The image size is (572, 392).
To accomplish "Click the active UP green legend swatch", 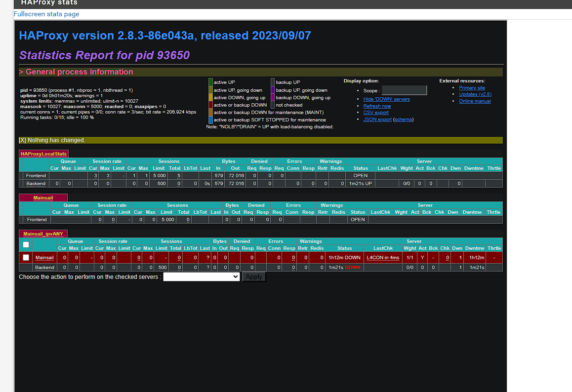I will coord(210,82).
